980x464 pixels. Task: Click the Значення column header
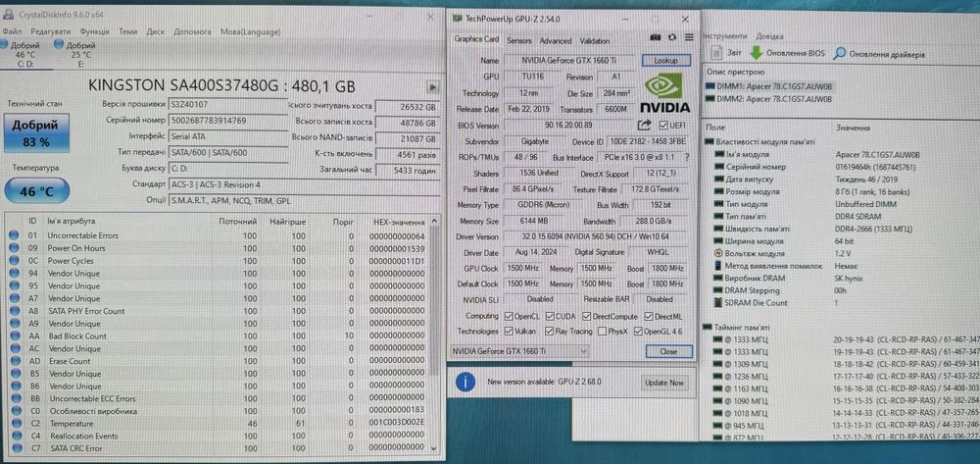[853, 128]
